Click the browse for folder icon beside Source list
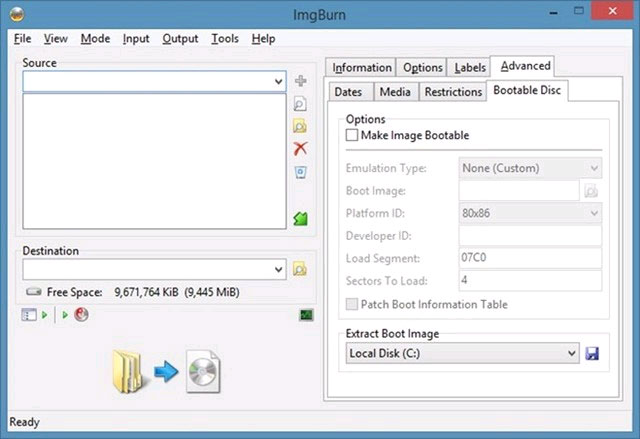 [x=300, y=126]
